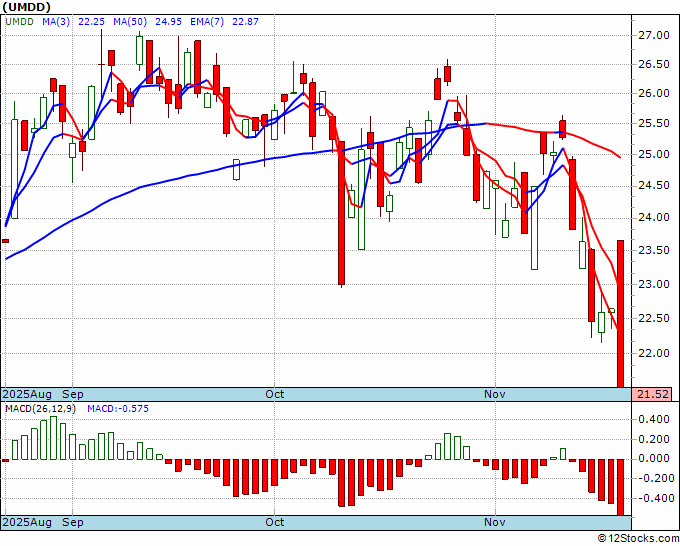680x546 pixels.
Task: Click the MA(50) legend label
Action: coord(130,21)
